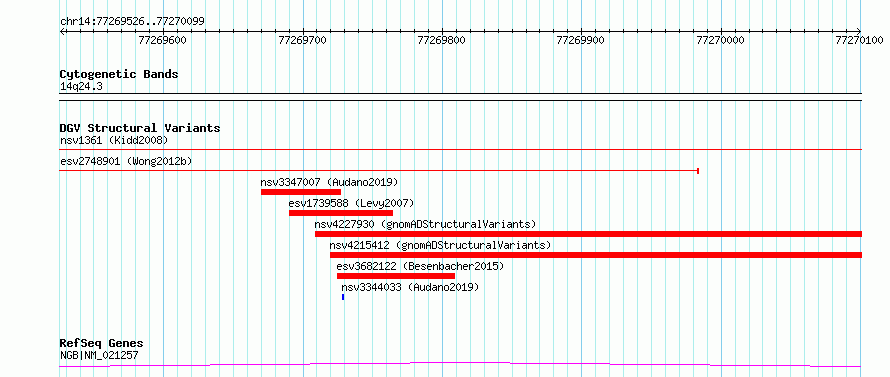Click the thin red line under nsv1361

461,149
